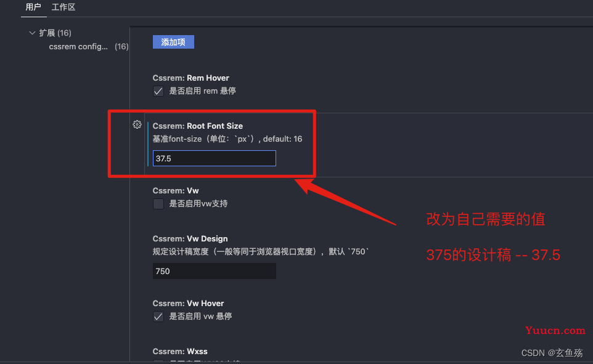Select cssrem config... in the sidebar
Image resolution: width=593 pixels, height=364 pixels.
click(x=78, y=46)
